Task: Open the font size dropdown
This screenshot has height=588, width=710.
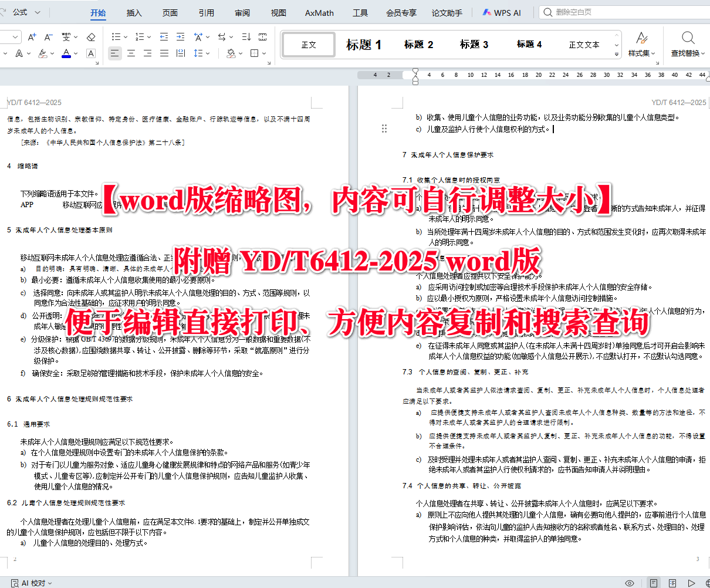Action: point(15,37)
